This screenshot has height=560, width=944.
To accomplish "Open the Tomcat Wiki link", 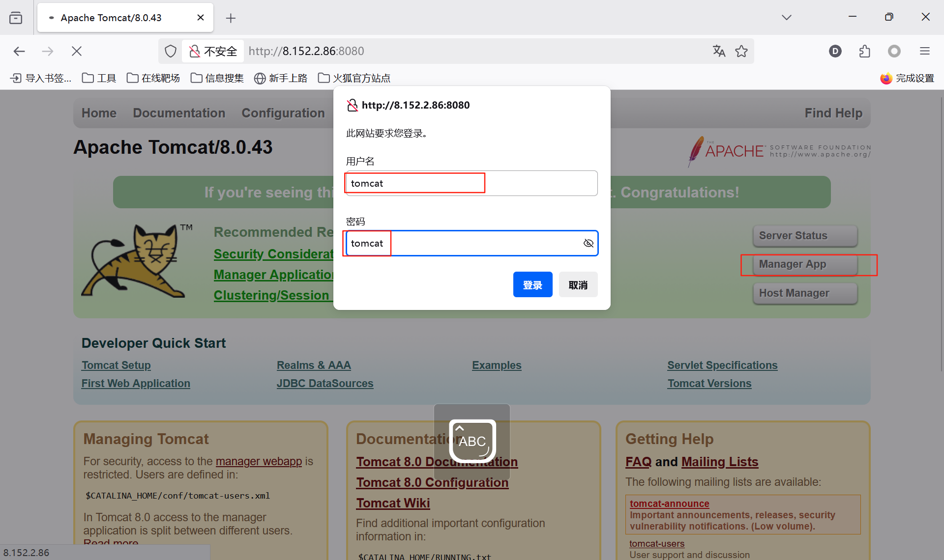I will tap(393, 504).
